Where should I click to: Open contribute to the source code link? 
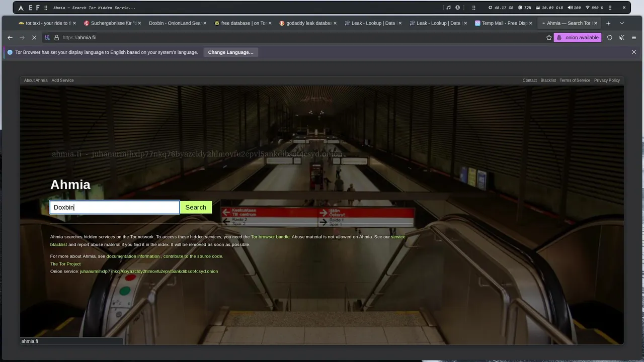(x=193, y=256)
